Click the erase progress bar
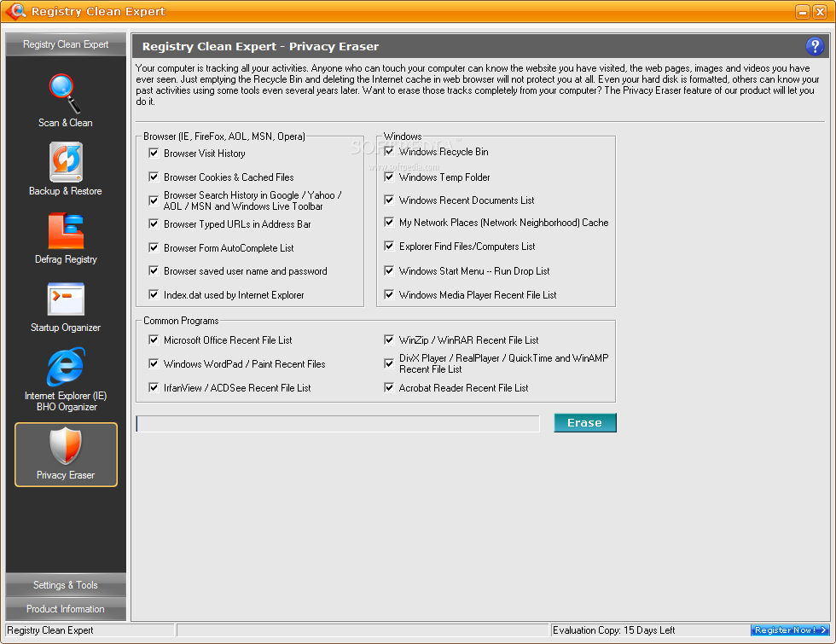836x644 pixels. [x=338, y=424]
